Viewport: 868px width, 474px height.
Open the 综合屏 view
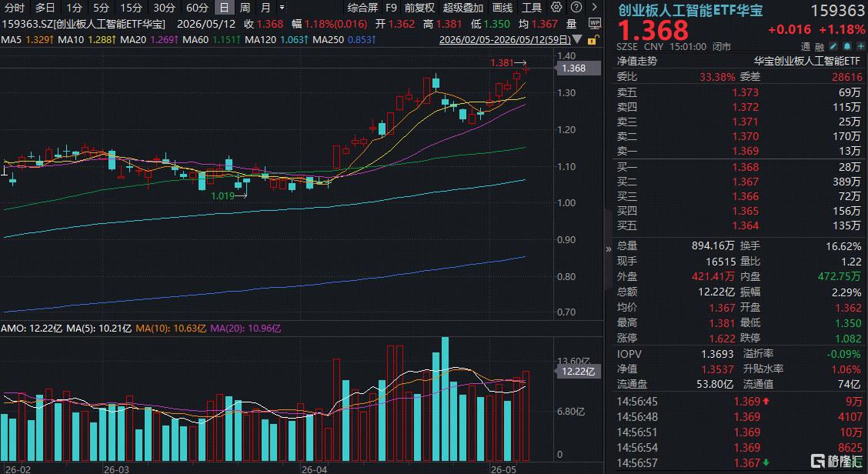tap(362, 8)
